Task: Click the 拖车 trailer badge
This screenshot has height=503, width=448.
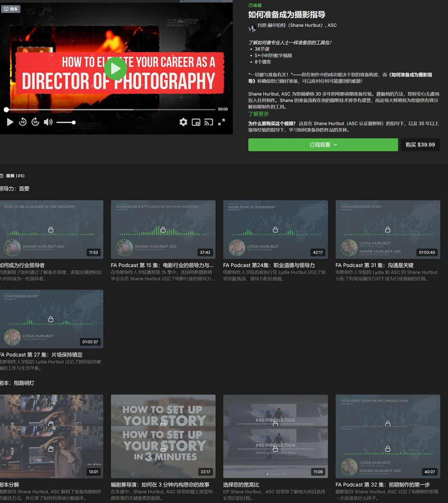Action: (11, 9)
